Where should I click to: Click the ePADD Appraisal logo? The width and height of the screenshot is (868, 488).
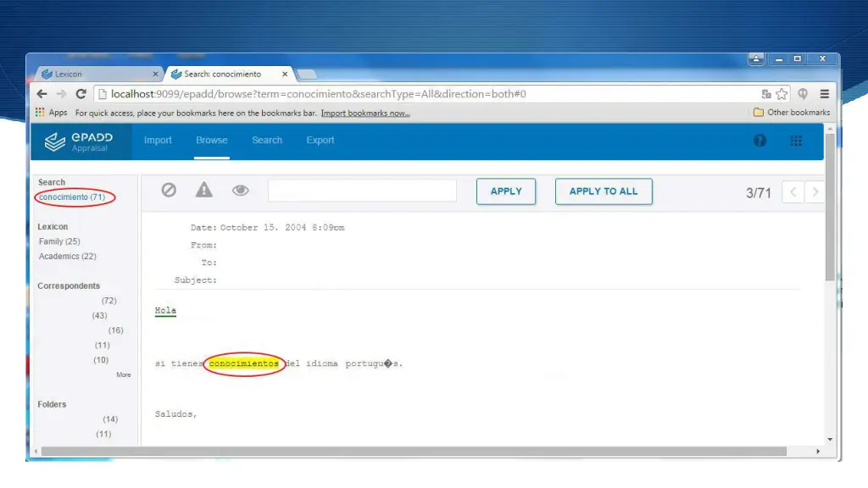(80, 141)
